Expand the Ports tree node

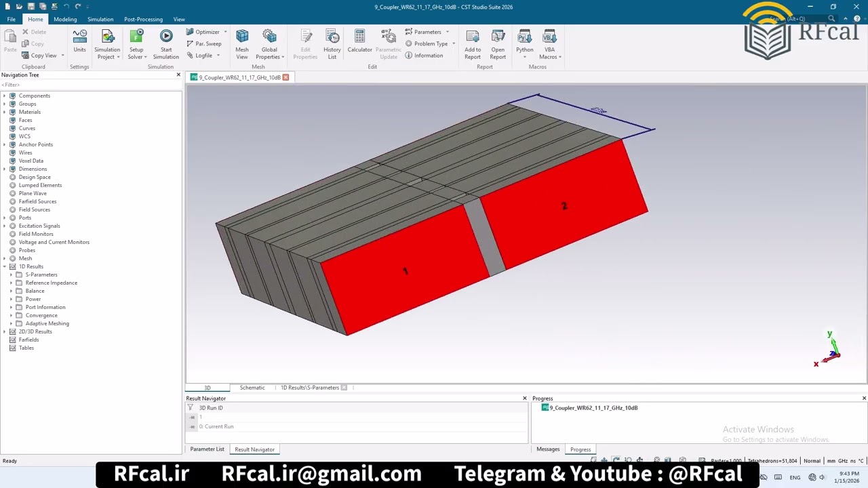(x=5, y=218)
